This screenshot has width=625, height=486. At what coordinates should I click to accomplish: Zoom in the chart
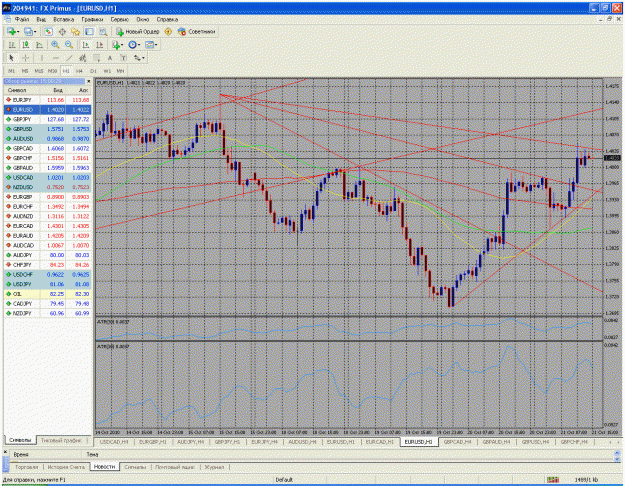(55, 45)
